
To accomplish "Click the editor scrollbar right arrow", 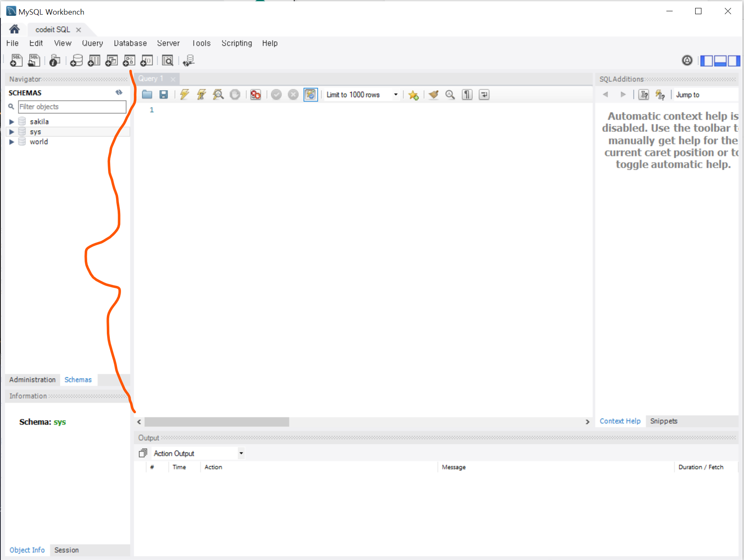I will click(588, 422).
